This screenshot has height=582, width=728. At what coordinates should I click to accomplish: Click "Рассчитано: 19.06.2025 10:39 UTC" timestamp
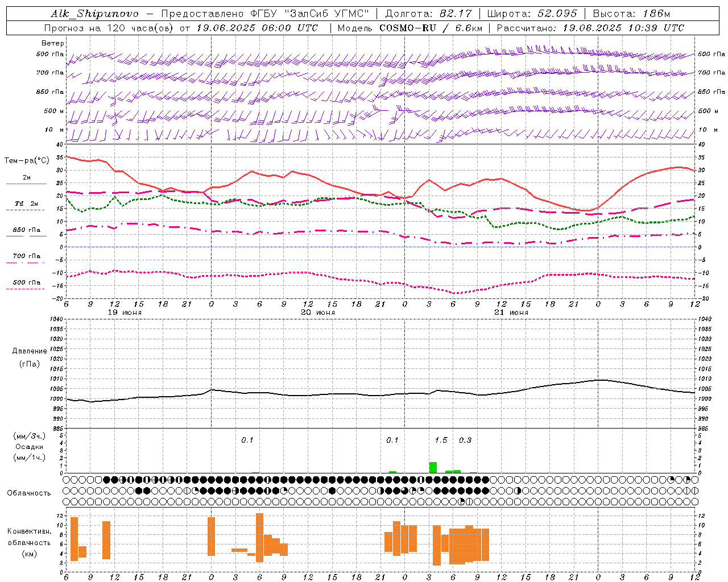[590, 28]
